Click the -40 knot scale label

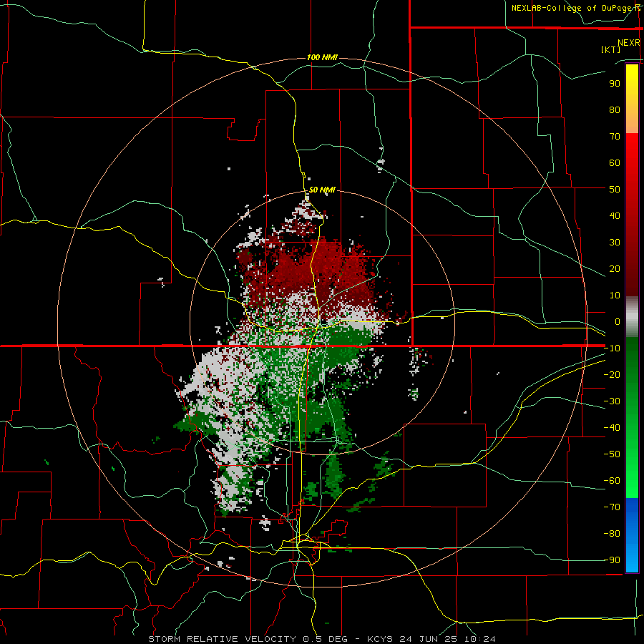coord(612,428)
